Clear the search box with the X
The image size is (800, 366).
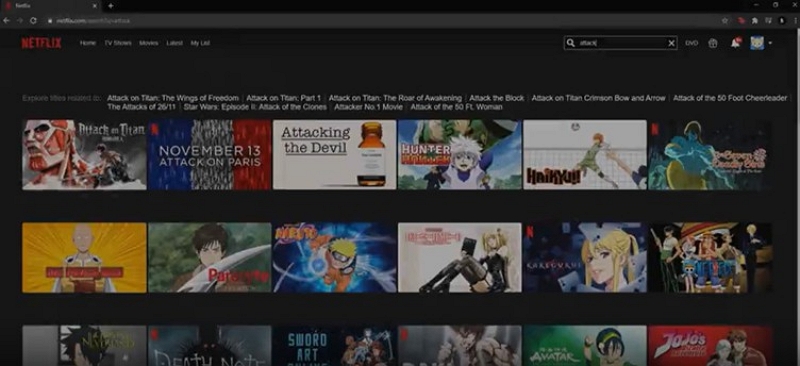[671, 43]
